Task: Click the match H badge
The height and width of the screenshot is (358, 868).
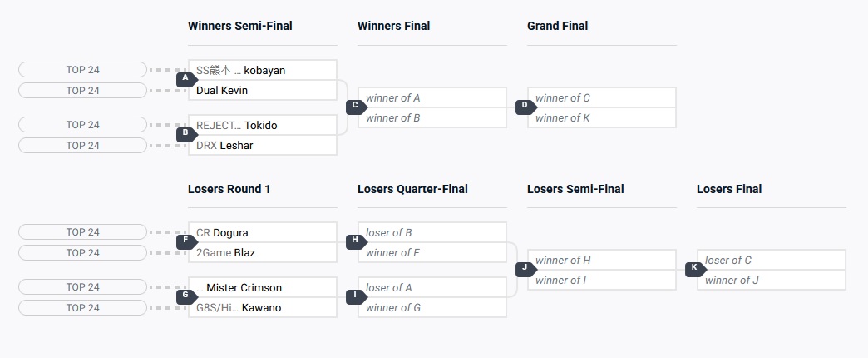Action: coord(356,241)
